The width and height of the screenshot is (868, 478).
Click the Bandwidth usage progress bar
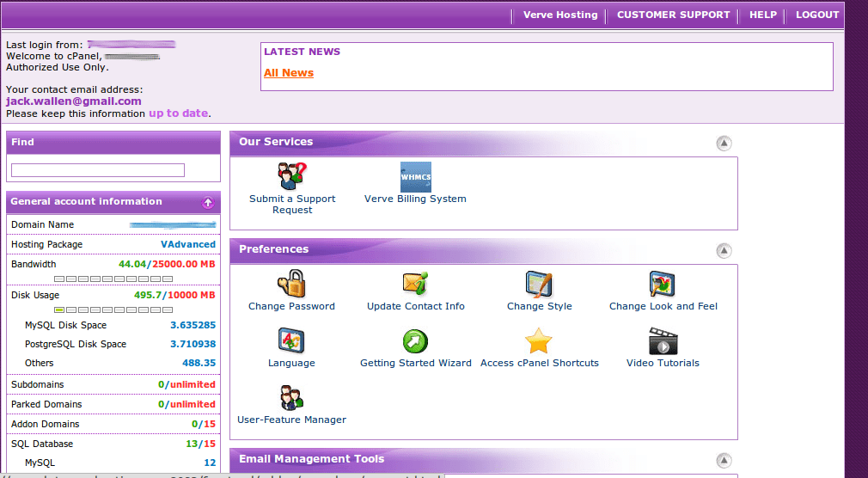point(113,279)
